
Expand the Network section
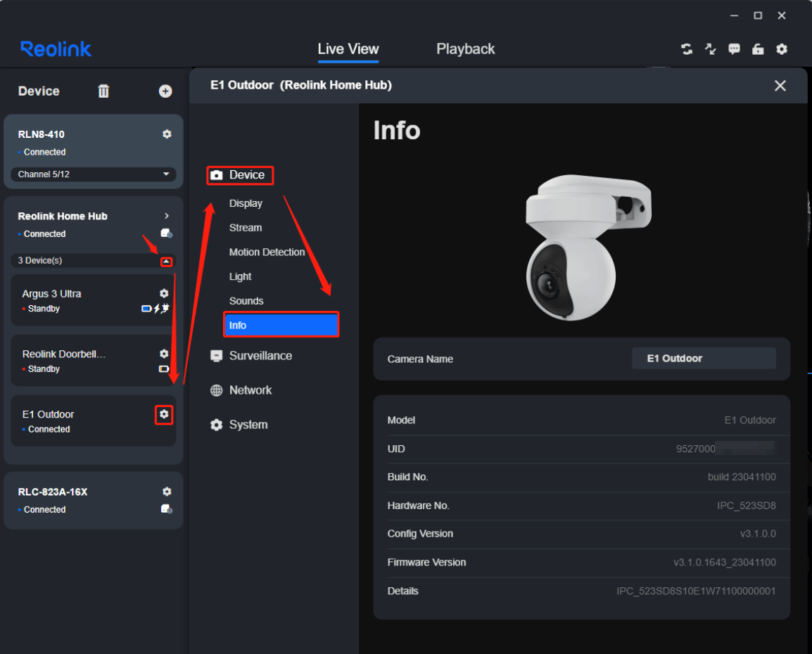[x=250, y=390]
